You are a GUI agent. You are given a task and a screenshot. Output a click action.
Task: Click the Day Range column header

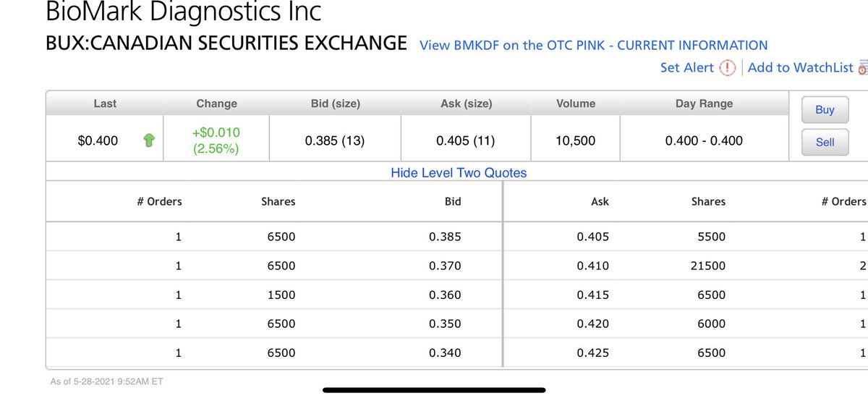coord(704,104)
